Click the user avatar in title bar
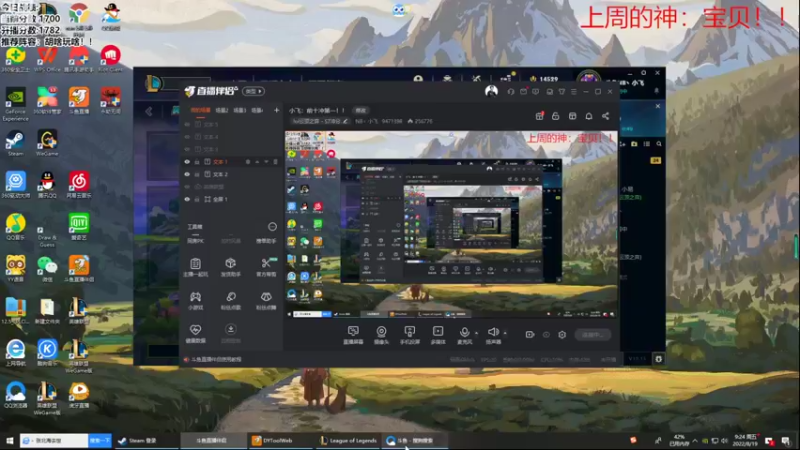The height and width of the screenshot is (450, 800). (x=491, y=91)
